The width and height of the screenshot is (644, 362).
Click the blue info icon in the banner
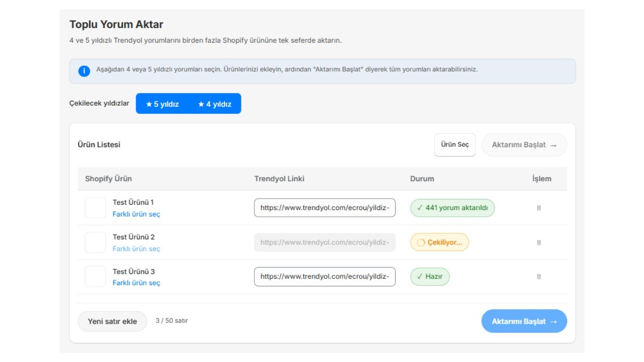[84, 71]
